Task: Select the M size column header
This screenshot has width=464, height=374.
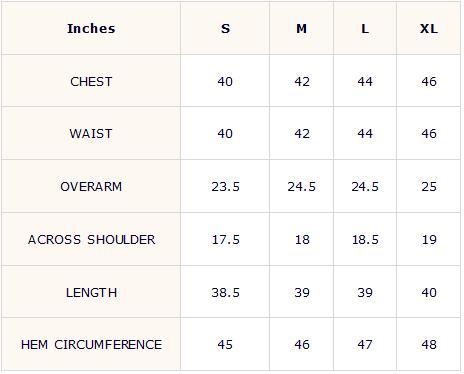Action: (x=302, y=29)
